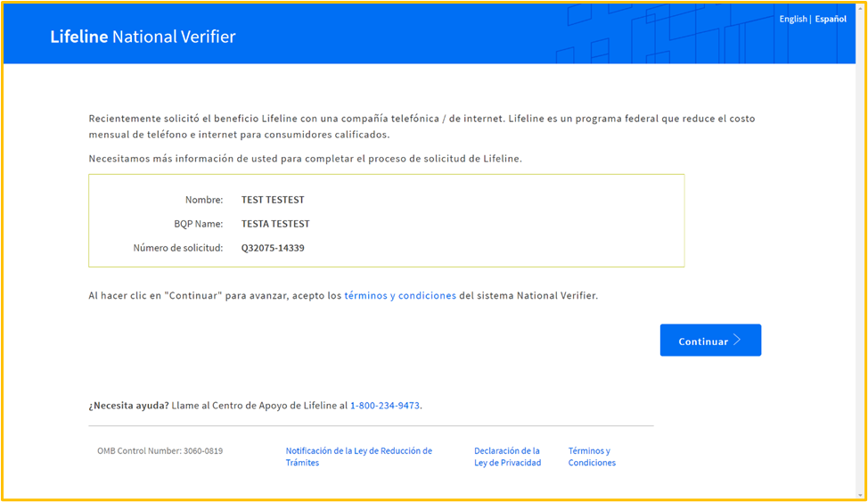Click the name value TEST TESTEST
This screenshot has height=502, width=868.
click(273, 200)
